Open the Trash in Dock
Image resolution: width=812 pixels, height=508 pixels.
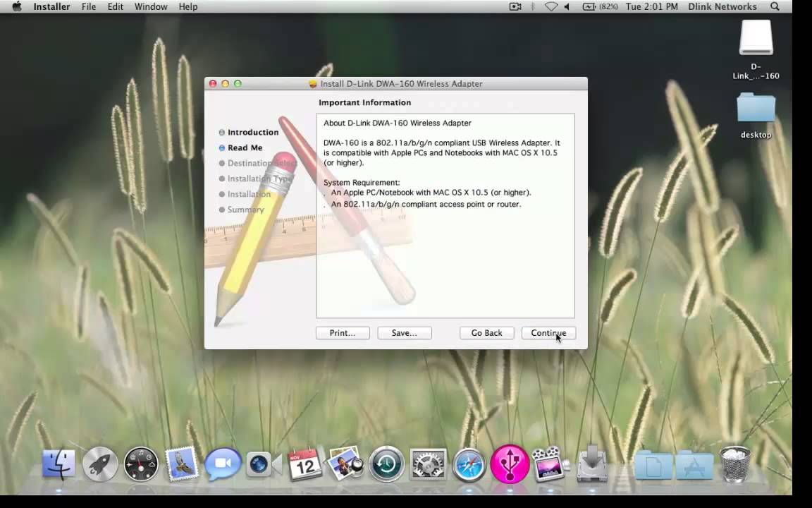pos(735,464)
